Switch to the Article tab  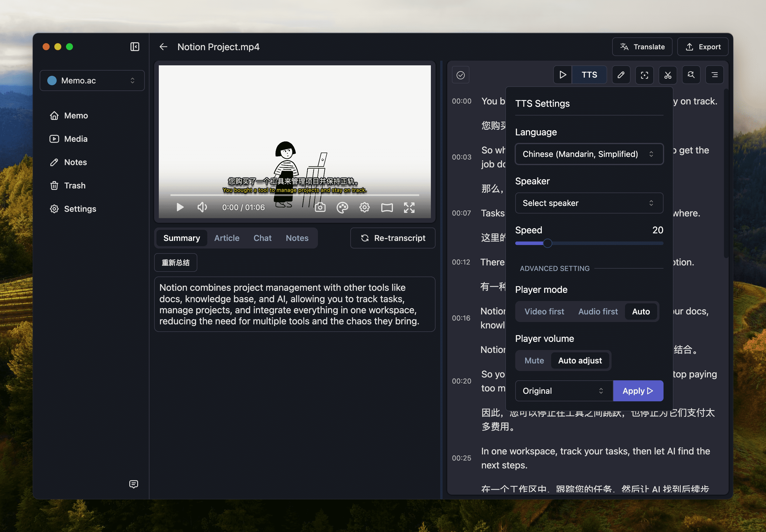pyautogui.click(x=227, y=238)
